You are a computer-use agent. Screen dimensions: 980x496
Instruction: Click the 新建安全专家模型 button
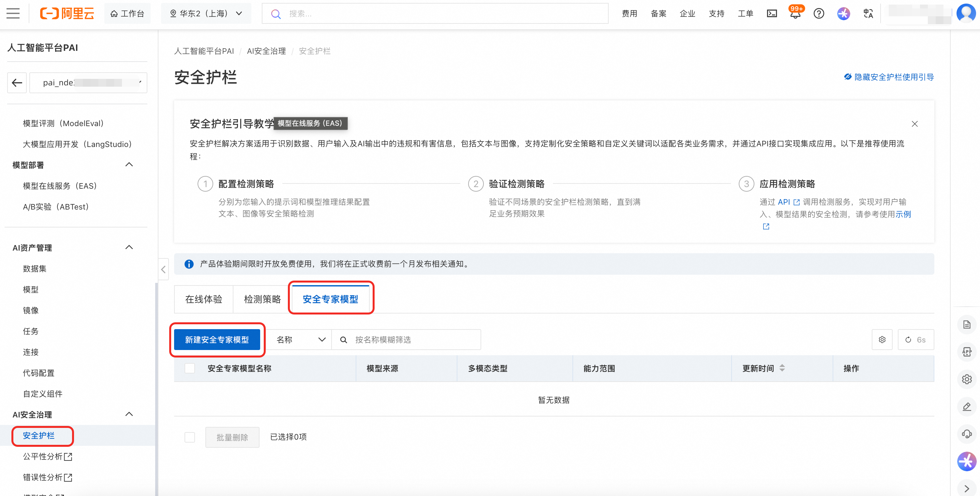(217, 340)
